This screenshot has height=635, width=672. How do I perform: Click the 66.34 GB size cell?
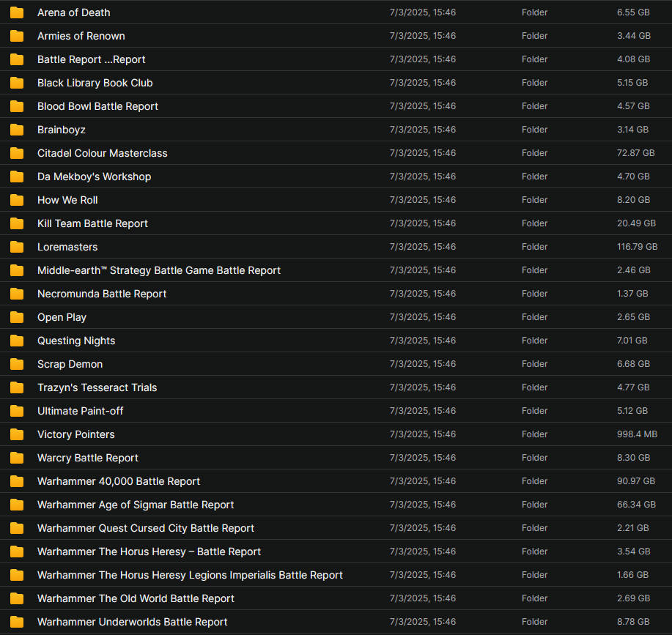636,505
